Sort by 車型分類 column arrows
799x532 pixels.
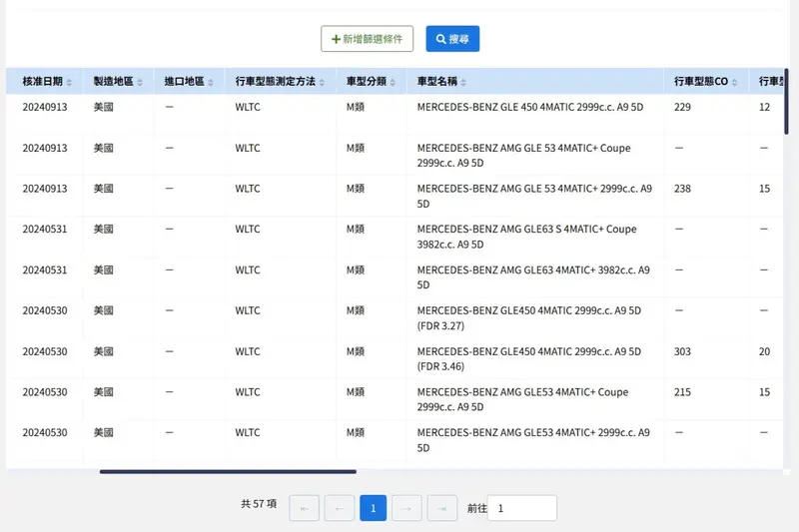pos(393,82)
